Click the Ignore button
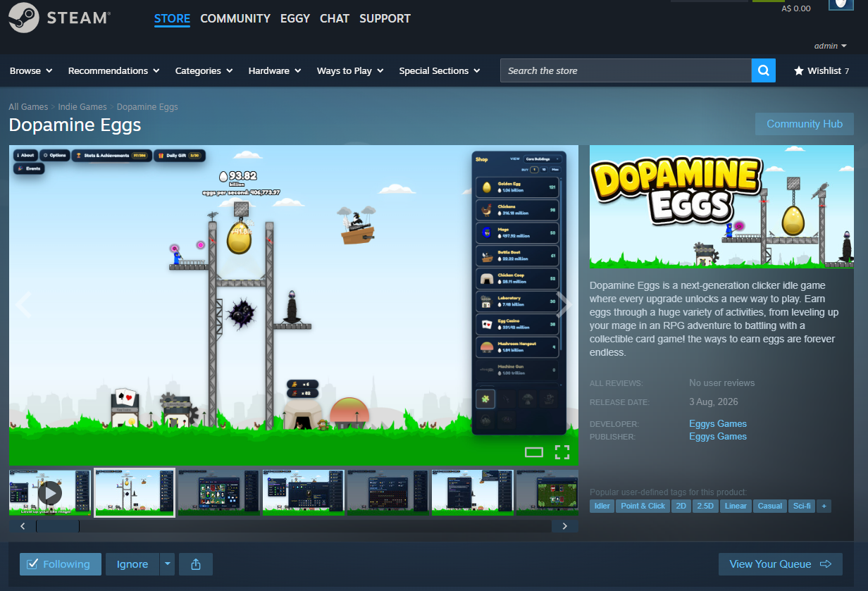 [132, 564]
